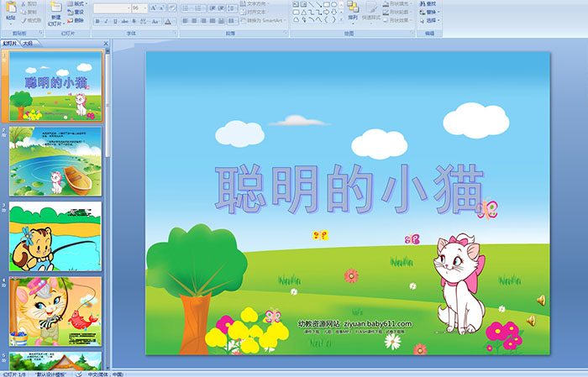Click the Decrease Indent icon
Image resolution: width=588 pixels, height=377 pixels.
click(x=213, y=8)
